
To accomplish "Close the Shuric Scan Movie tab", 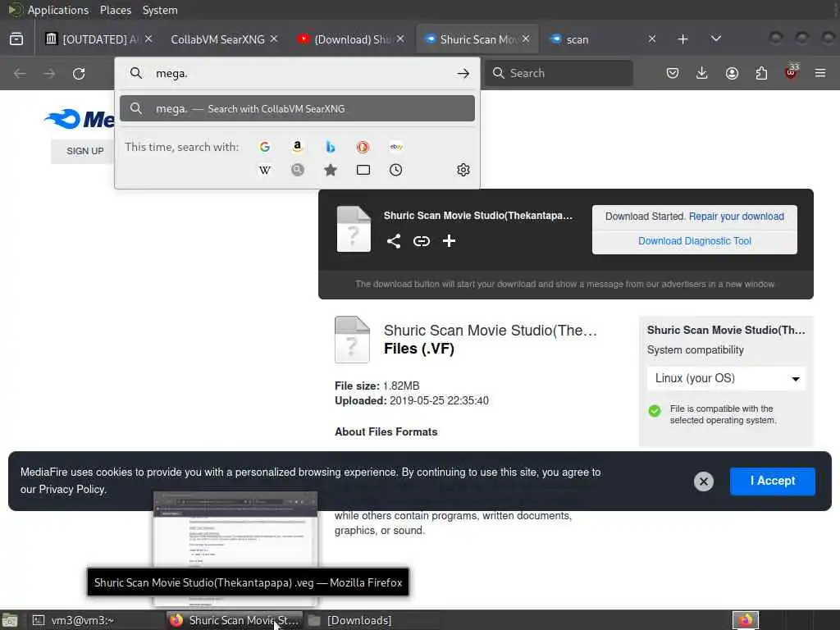I will click(x=526, y=39).
